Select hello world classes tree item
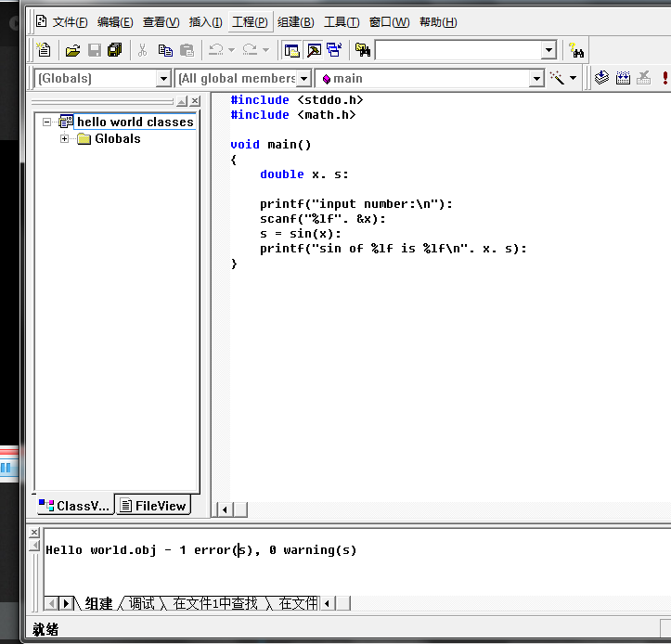This screenshot has height=644, width=671. click(x=135, y=122)
